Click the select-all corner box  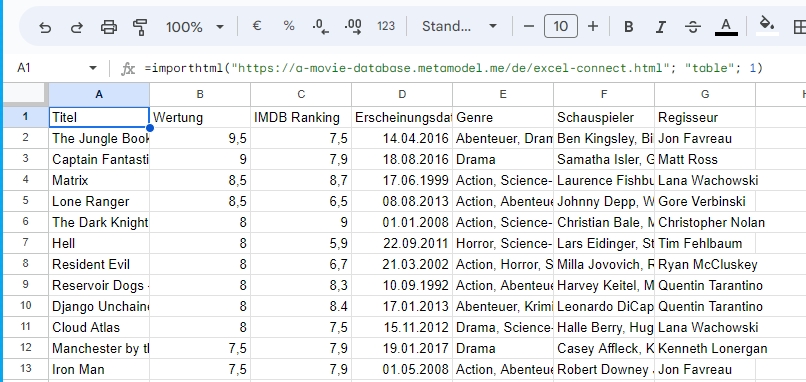pyautogui.click(x=26, y=94)
